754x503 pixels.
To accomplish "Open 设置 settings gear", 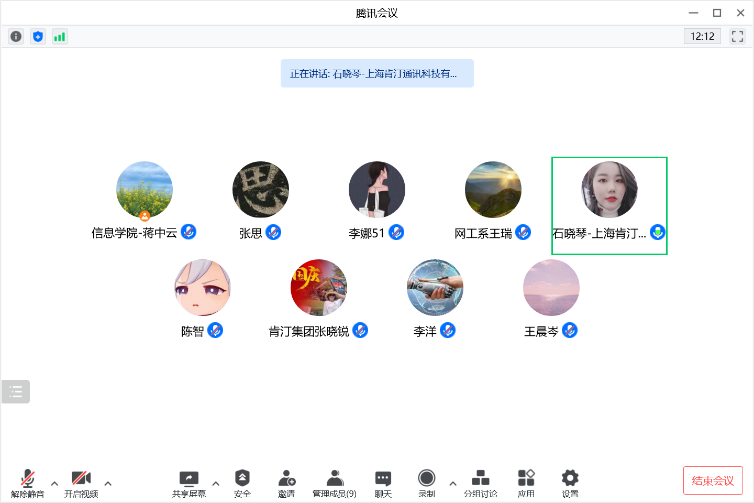I will 570,481.
